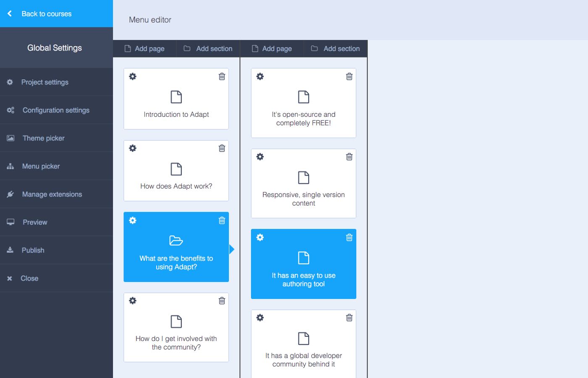The image size is (588, 378).
Task: Open settings gear on Introduction to Adapt card
Action: 133,76
